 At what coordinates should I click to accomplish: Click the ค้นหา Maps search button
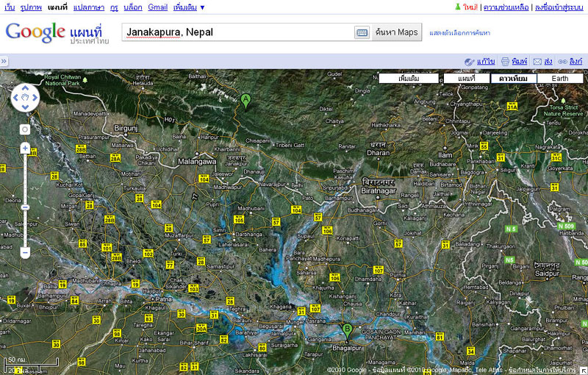point(396,32)
